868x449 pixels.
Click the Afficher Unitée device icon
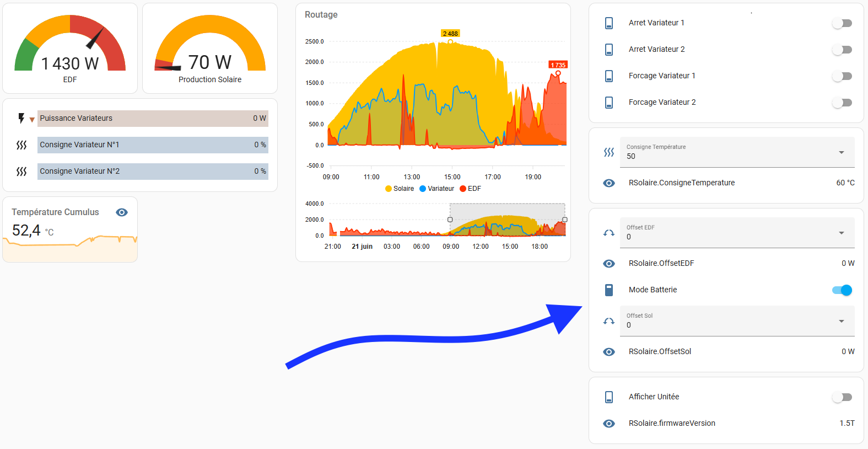pos(609,397)
